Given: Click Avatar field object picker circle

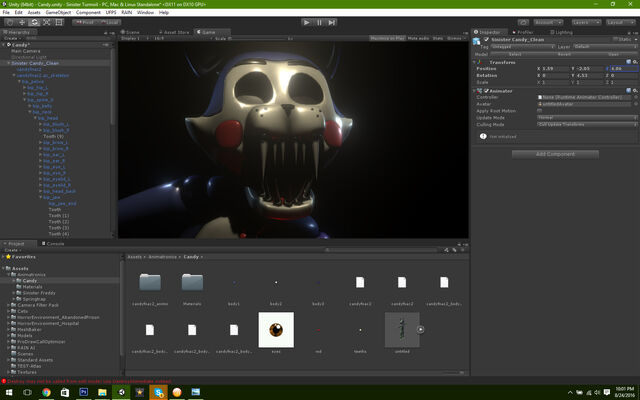Looking at the screenshot, I should (636, 104).
